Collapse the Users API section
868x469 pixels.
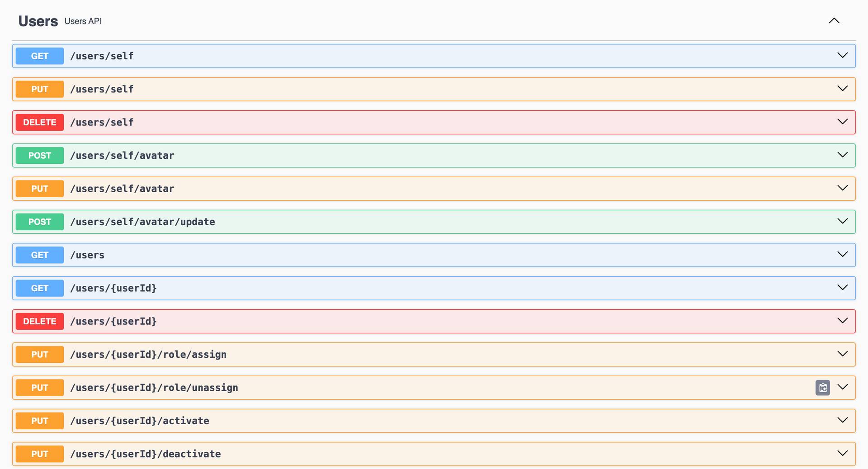(834, 21)
